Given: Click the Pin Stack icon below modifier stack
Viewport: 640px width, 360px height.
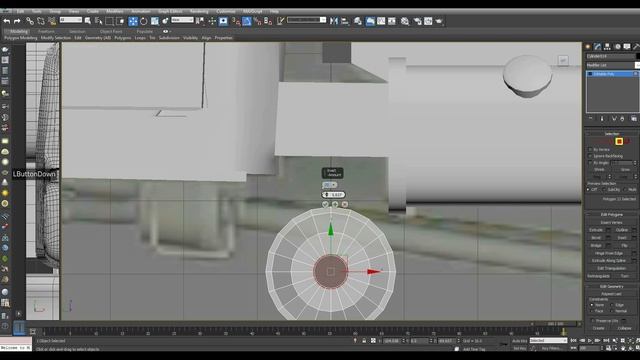Looking at the screenshot, I should (x=591, y=119).
